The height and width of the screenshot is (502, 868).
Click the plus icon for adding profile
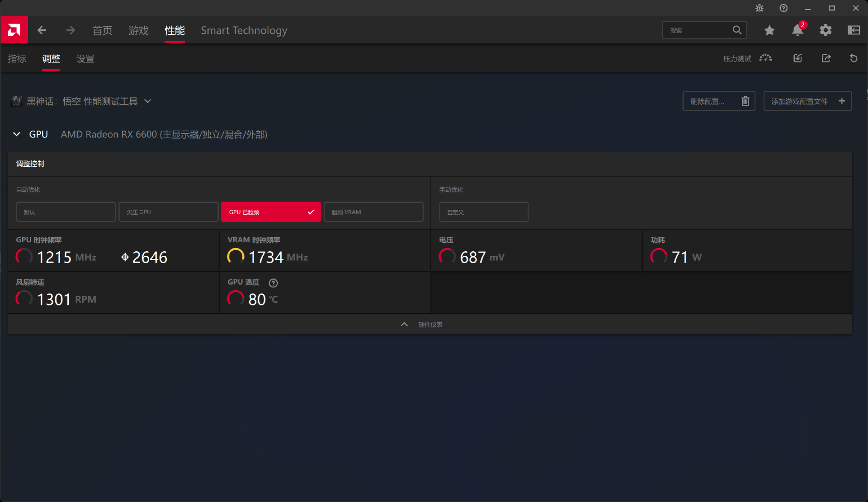(842, 101)
